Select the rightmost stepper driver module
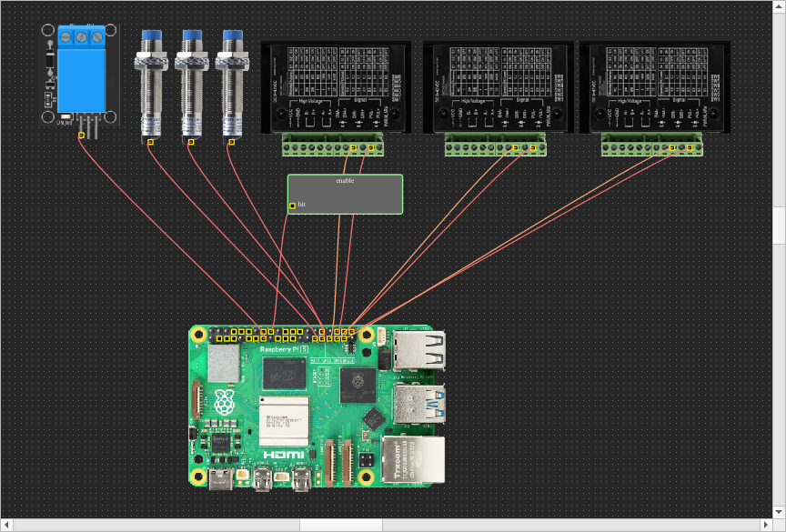 coord(654,86)
